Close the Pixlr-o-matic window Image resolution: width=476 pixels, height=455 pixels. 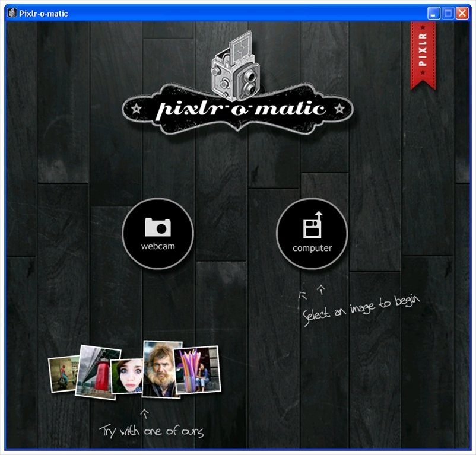tap(462, 13)
